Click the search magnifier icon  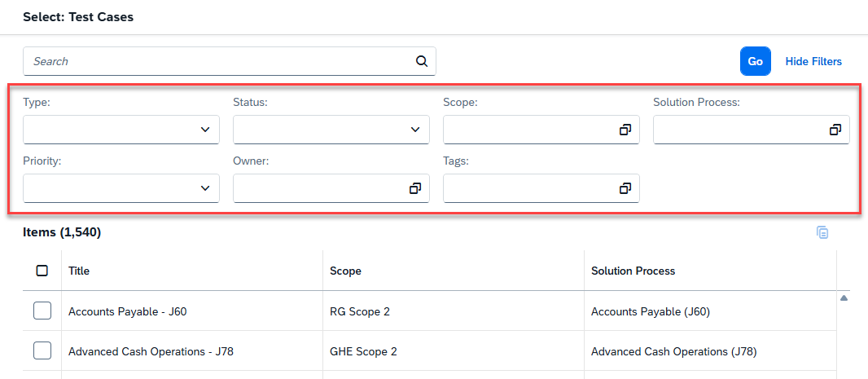[421, 61]
